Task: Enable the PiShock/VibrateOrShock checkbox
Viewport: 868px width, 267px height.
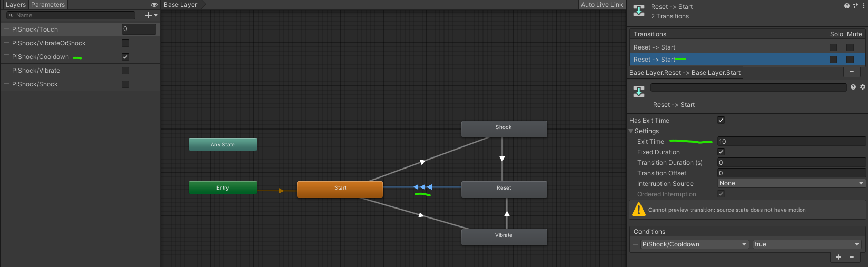Action: click(x=125, y=43)
